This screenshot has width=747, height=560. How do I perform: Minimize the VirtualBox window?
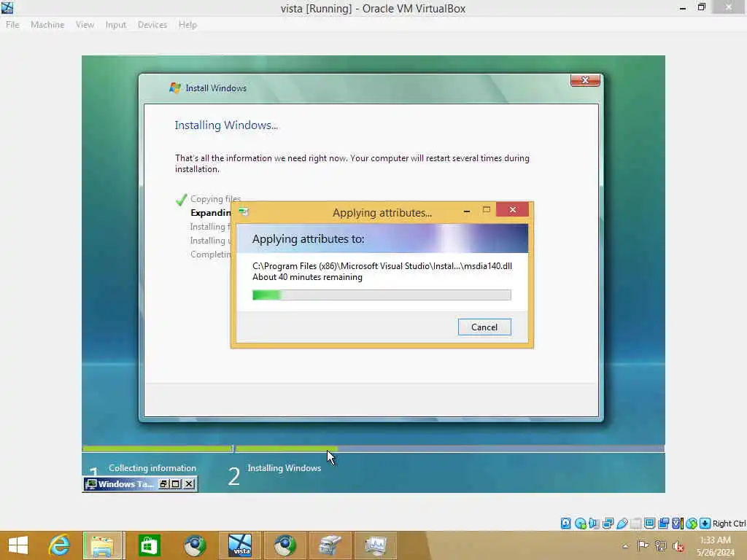[x=683, y=8]
